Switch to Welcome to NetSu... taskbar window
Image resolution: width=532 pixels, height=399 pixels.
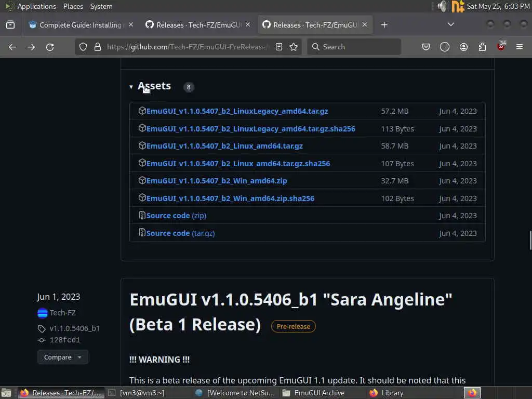point(236,393)
